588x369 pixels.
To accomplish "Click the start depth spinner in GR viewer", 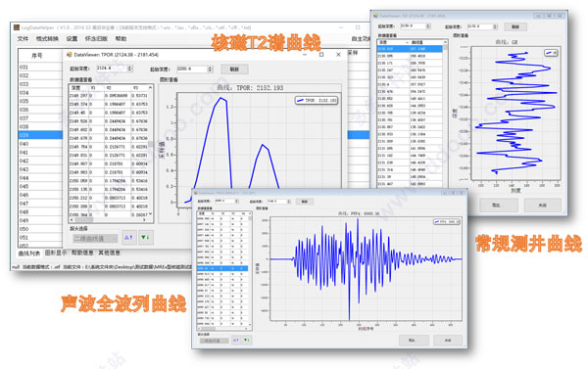I will click(x=416, y=26).
